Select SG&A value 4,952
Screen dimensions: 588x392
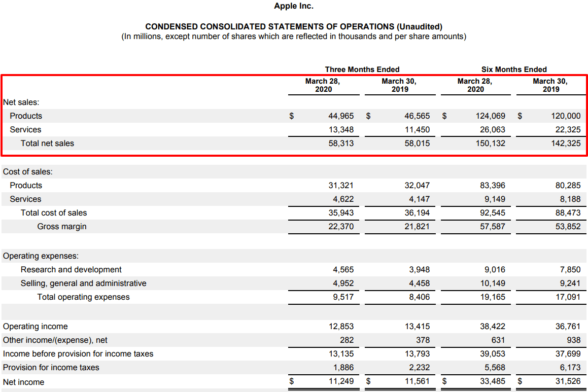(343, 283)
